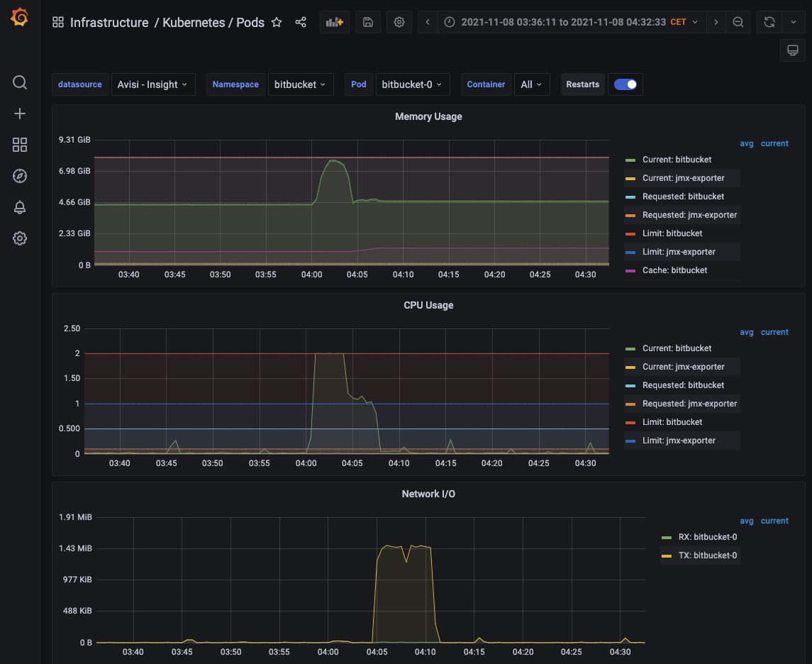Toggle Requested: jmx-exporter series in CPU legend

(x=689, y=403)
